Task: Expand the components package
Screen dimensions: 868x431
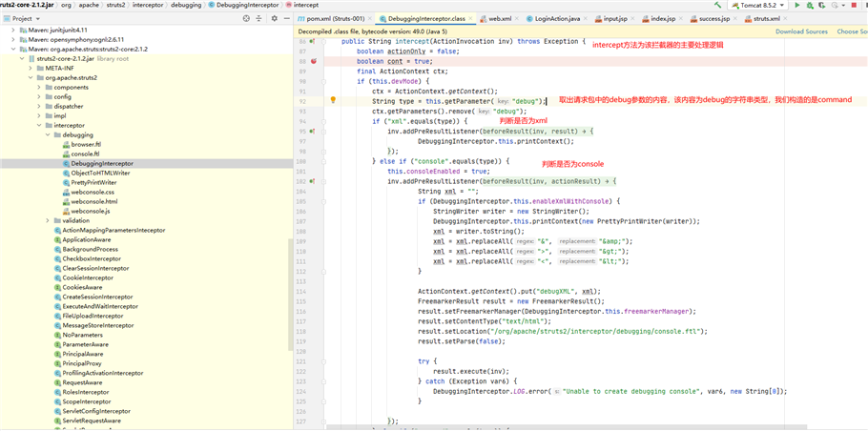Action: pyautogui.click(x=39, y=87)
